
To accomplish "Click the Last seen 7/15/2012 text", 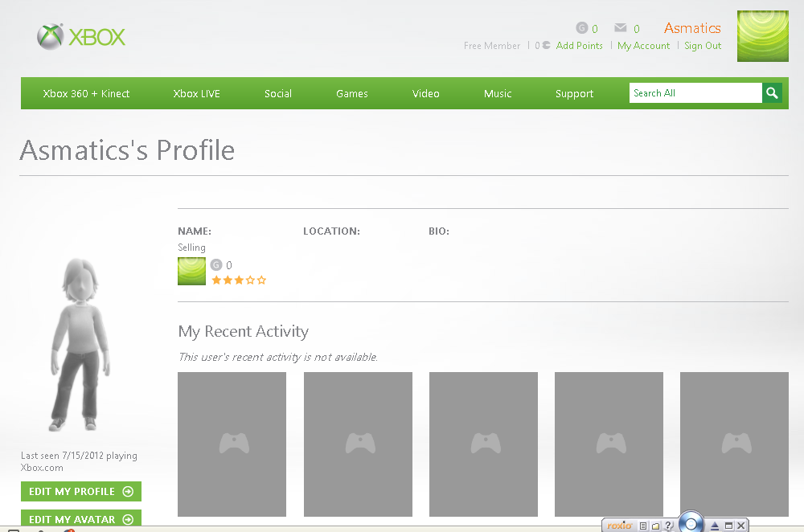I will pos(79,461).
